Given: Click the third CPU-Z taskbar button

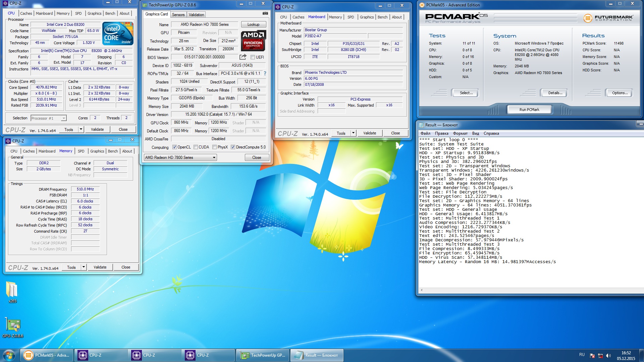Looking at the screenshot, I should [x=208, y=355].
